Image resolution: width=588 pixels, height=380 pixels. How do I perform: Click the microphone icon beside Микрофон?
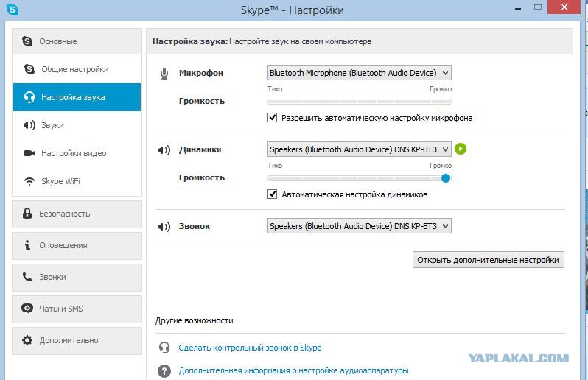pyautogui.click(x=164, y=73)
